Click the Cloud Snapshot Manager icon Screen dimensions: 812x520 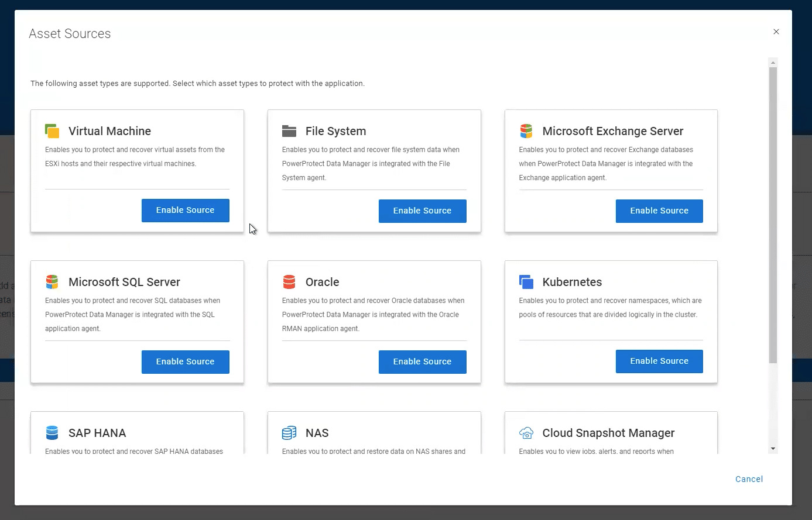pos(526,433)
